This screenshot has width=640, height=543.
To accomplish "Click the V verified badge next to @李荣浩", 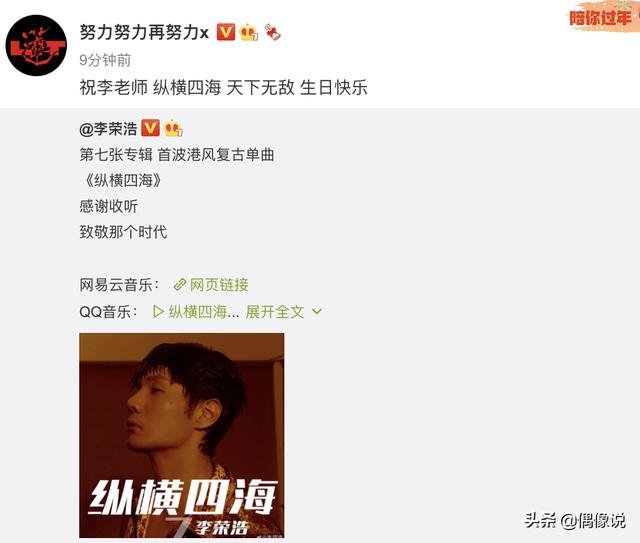I will coord(150,128).
